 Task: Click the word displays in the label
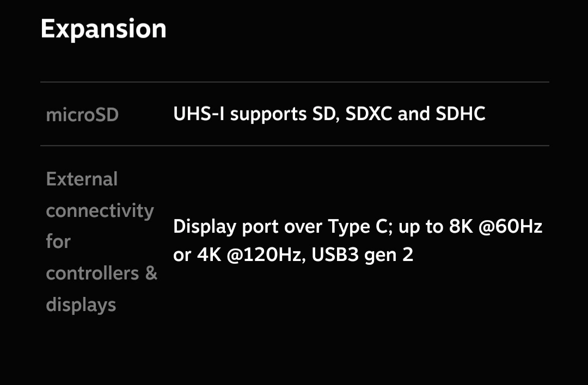(81, 305)
